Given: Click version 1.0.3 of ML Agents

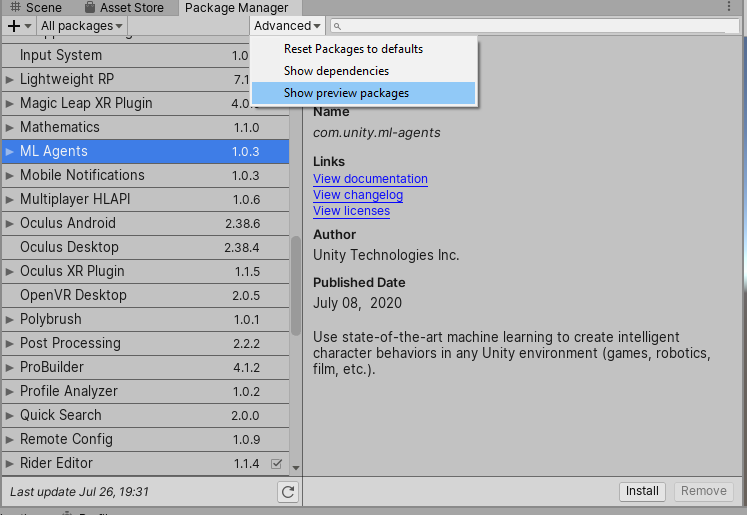Looking at the screenshot, I should (x=245, y=151).
